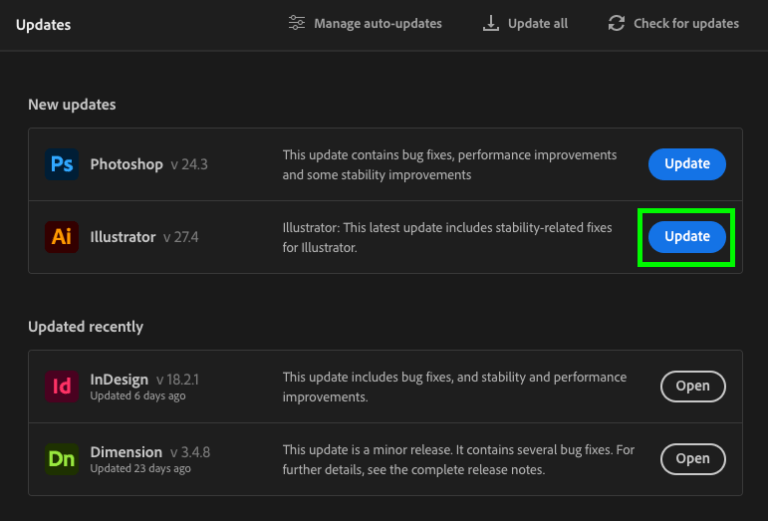This screenshot has height=521, width=768.
Task: Click the InDesign app name text
Action: pos(119,380)
